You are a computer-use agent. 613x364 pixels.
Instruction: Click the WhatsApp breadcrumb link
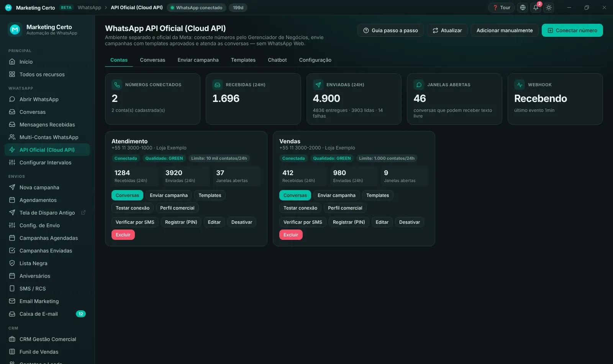[x=89, y=8]
